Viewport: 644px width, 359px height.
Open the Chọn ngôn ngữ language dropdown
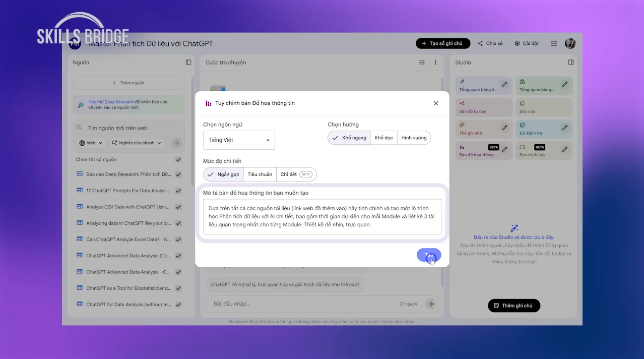click(x=239, y=140)
